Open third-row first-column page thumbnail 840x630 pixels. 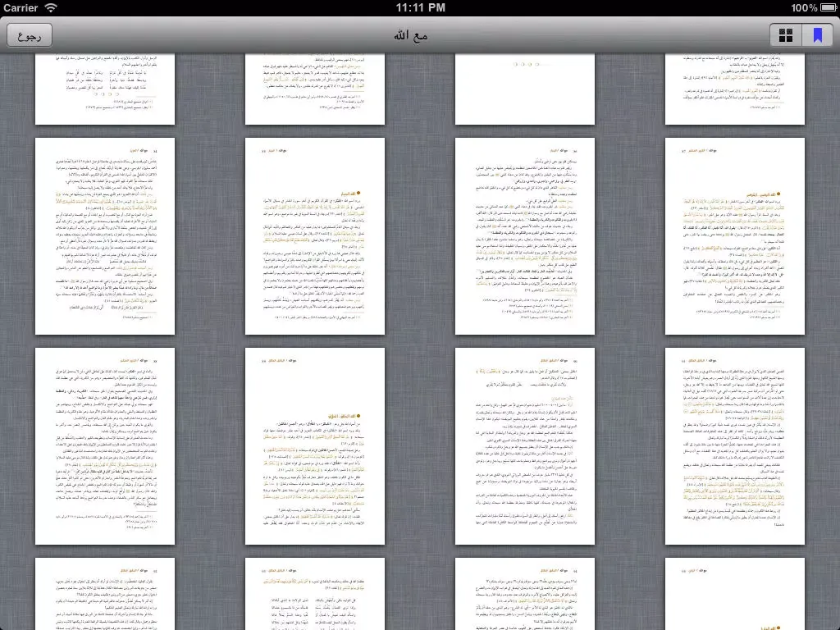click(x=105, y=446)
